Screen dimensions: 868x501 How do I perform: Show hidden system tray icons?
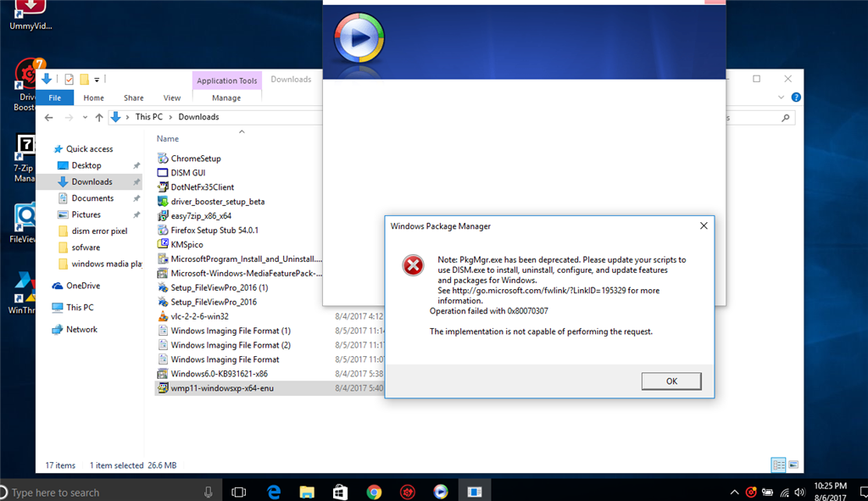coord(735,493)
